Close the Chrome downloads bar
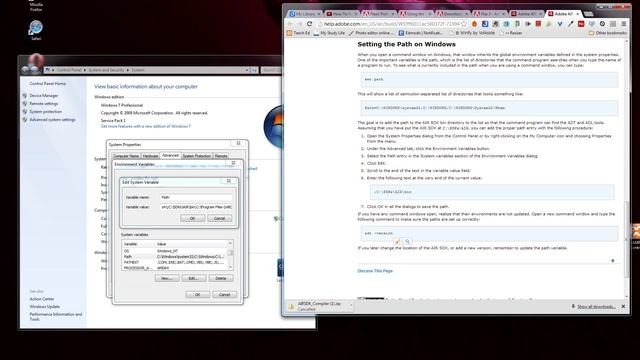 (623, 306)
